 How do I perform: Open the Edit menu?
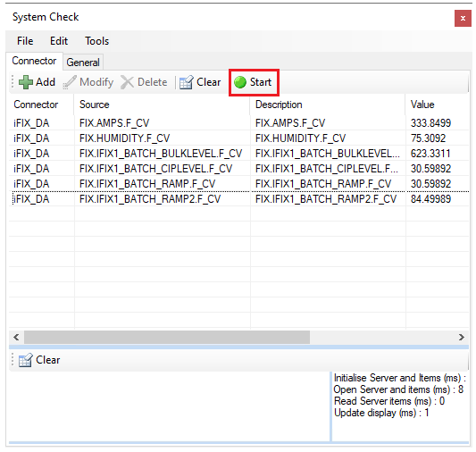pos(59,41)
